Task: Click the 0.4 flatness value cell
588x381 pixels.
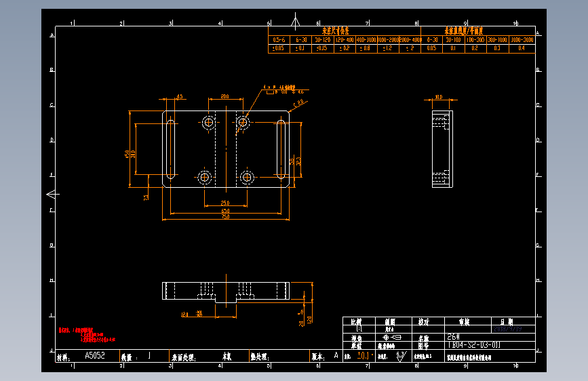Action: pos(522,48)
